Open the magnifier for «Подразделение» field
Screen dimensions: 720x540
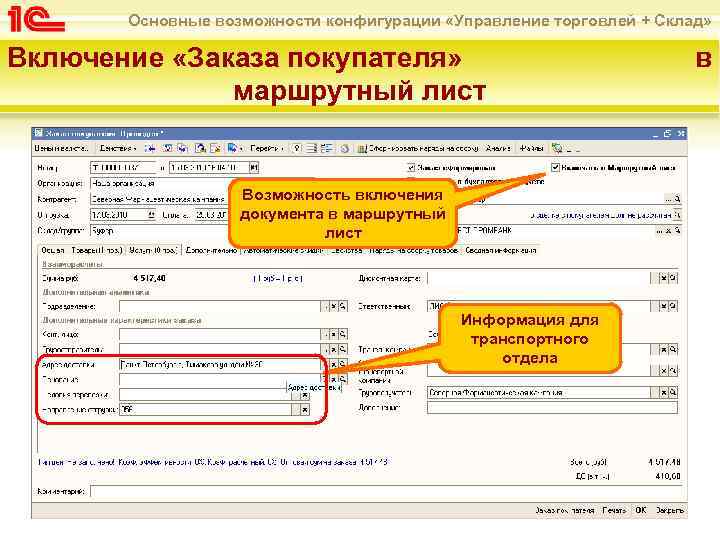point(343,306)
